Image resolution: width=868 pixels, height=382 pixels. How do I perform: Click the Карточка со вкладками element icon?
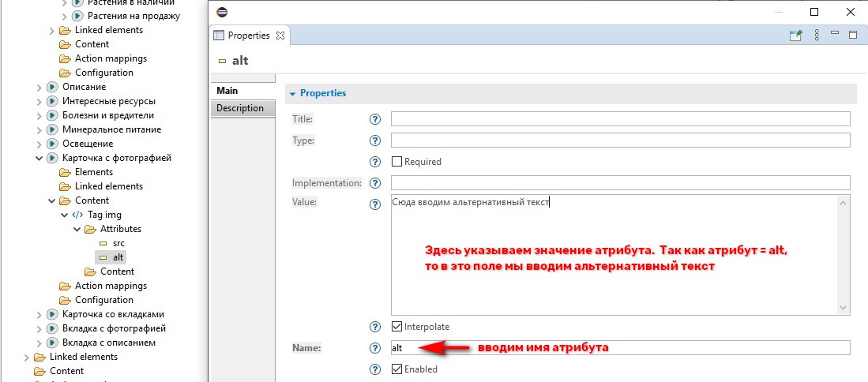point(53,314)
